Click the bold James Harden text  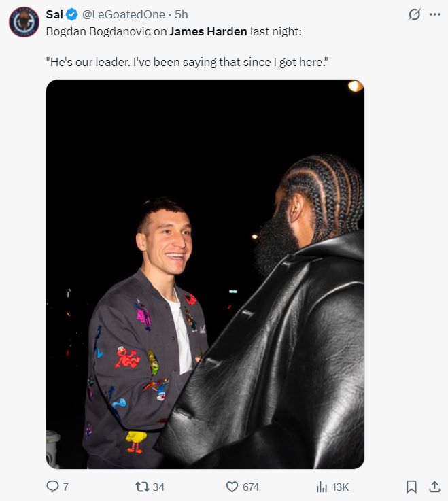[208, 31]
